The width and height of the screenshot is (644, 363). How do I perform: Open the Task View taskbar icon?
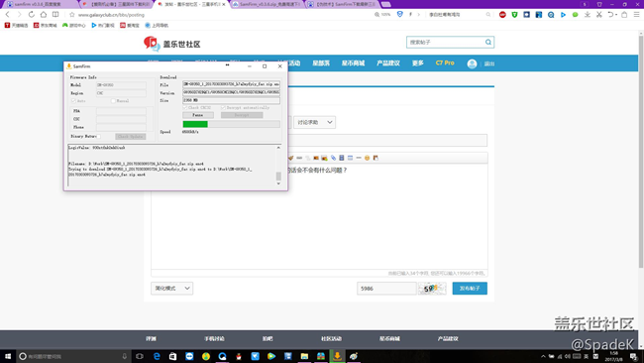coord(140,356)
